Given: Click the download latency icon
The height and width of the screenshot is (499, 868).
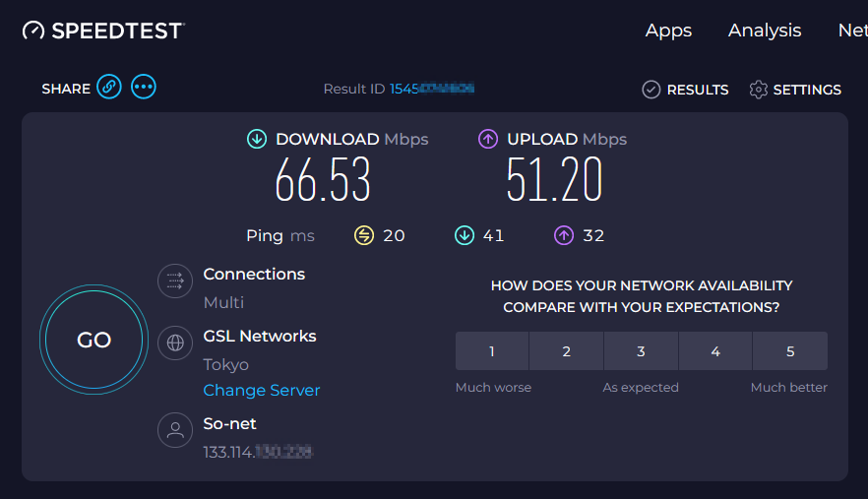Looking at the screenshot, I should pos(465,235).
